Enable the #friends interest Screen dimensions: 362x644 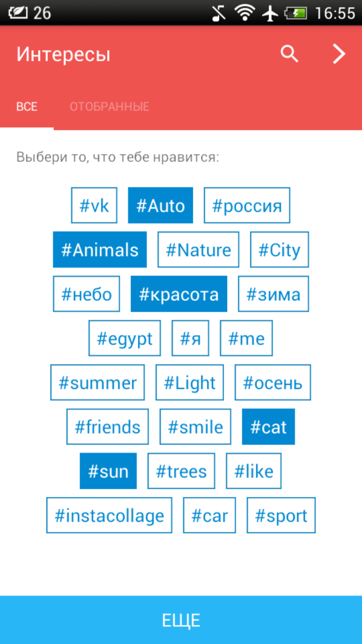coord(108,427)
